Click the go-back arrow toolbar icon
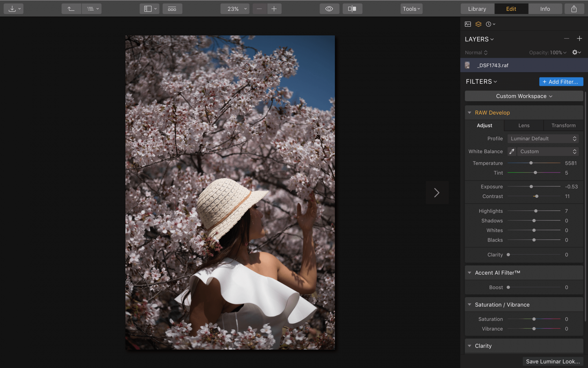Viewport: 588px width, 368px height. [x=71, y=9]
